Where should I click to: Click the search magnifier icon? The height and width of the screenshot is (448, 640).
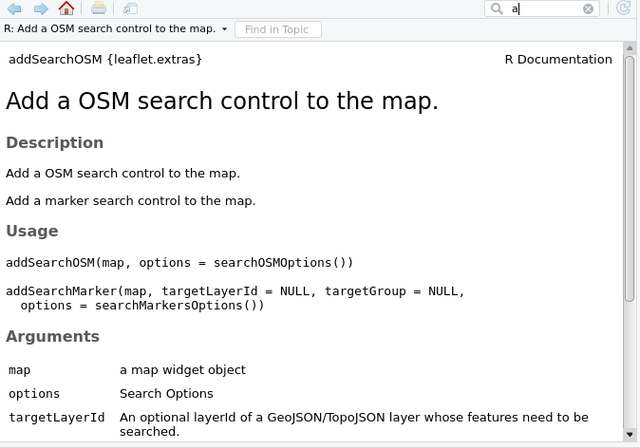click(497, 9)
